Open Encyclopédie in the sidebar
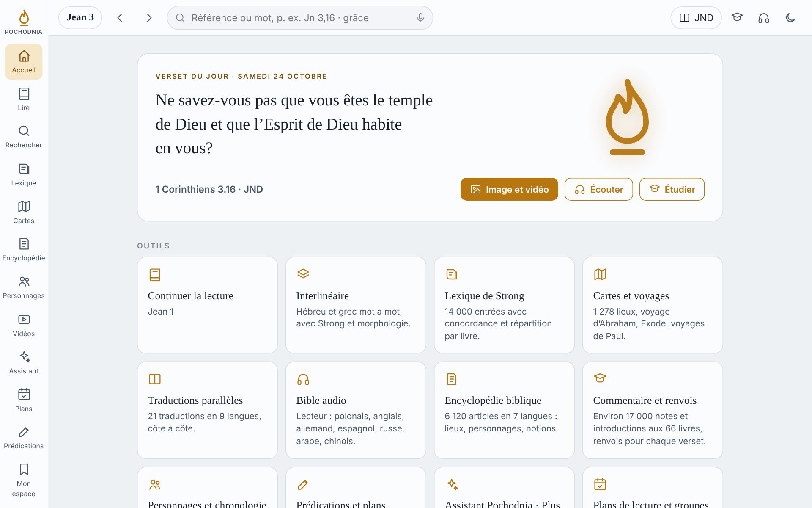Screen dimensions: 812x508 coord(24,250)
